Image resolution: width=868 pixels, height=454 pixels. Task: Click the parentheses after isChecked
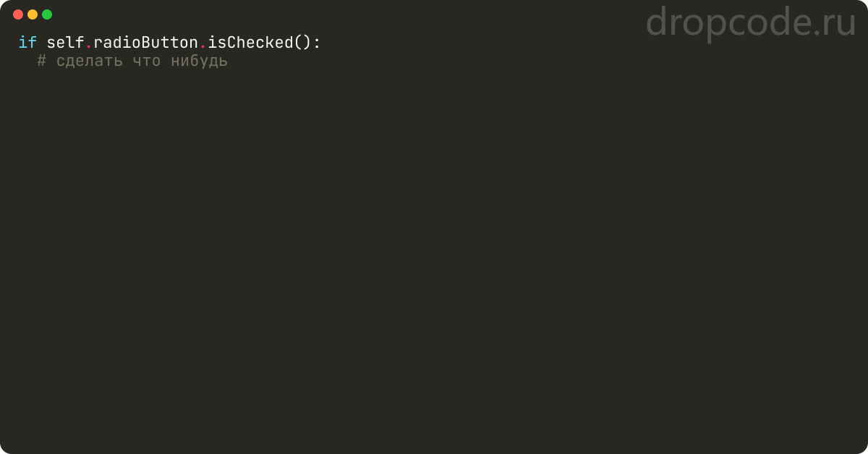302,43
